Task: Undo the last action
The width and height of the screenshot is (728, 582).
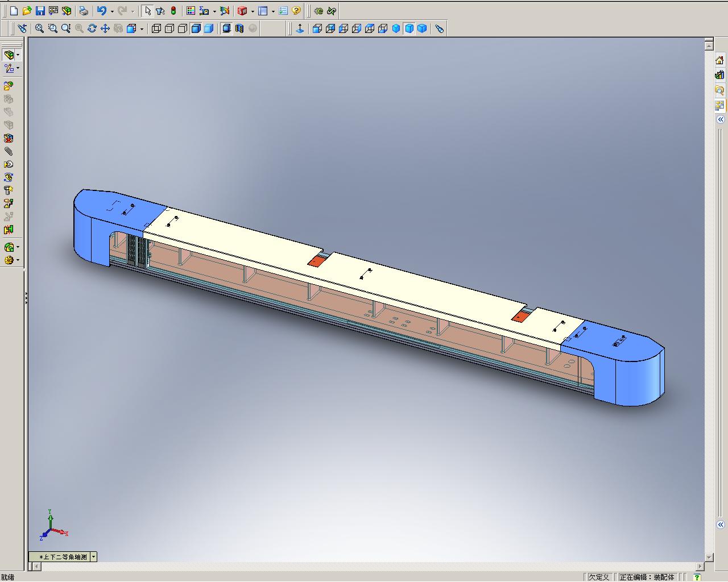Action: tap(101, 11)
